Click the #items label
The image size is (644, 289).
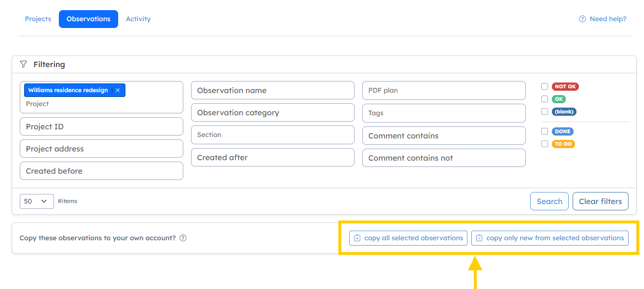click(x=68, y=201)
